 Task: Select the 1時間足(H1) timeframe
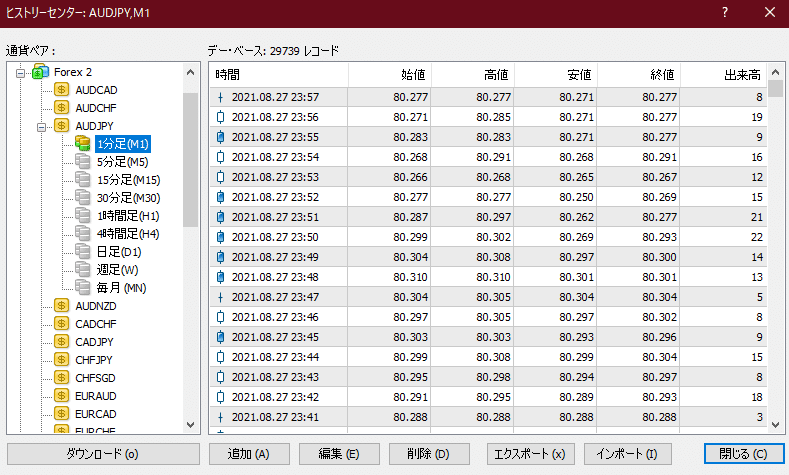coord(128,216)
